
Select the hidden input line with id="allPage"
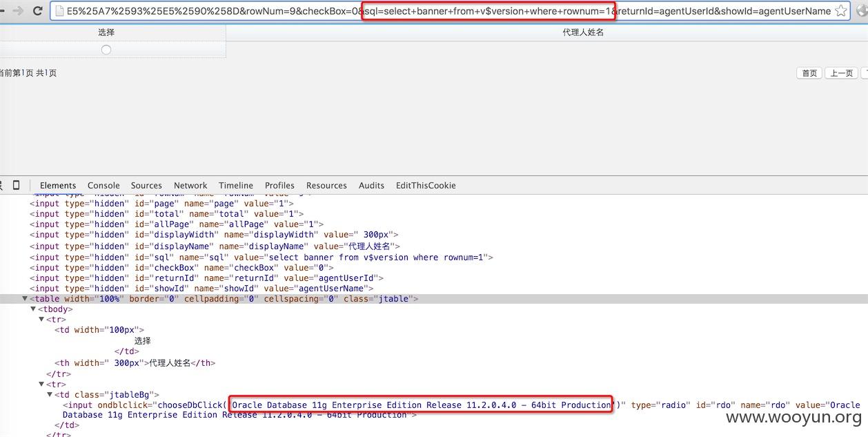pyautogui.click(x=177, y=224)
